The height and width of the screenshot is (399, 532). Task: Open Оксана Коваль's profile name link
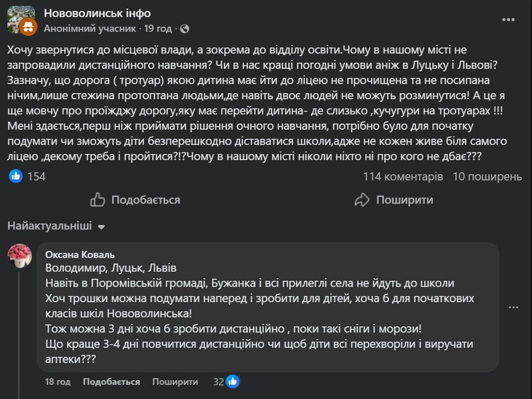click(x=80, y=254)
